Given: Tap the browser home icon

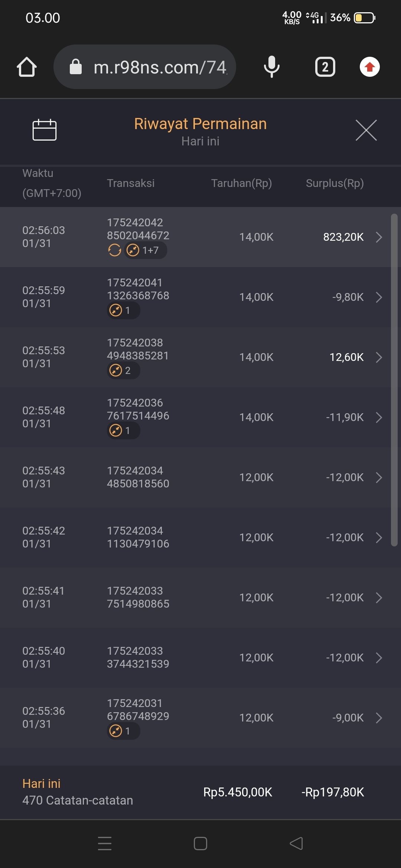Looking at the screenshot, I should pyautogui.click(x=27, y=67).
